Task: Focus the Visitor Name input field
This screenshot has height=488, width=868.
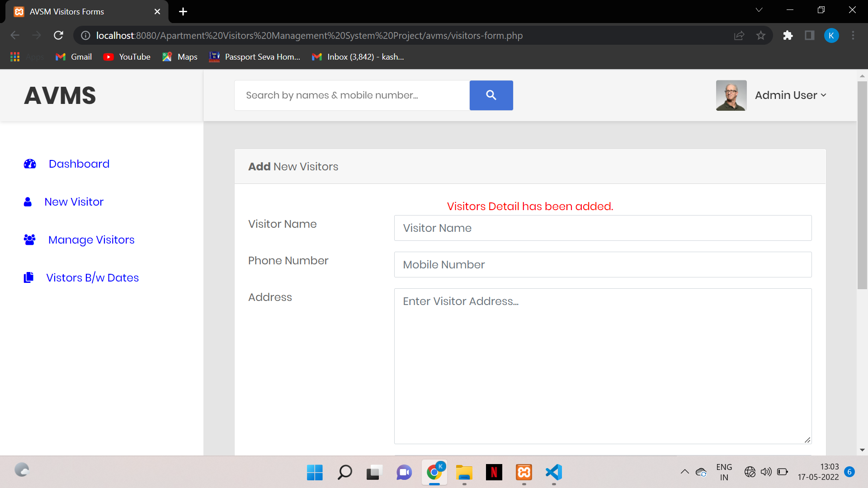Action: tap(603, 228)
